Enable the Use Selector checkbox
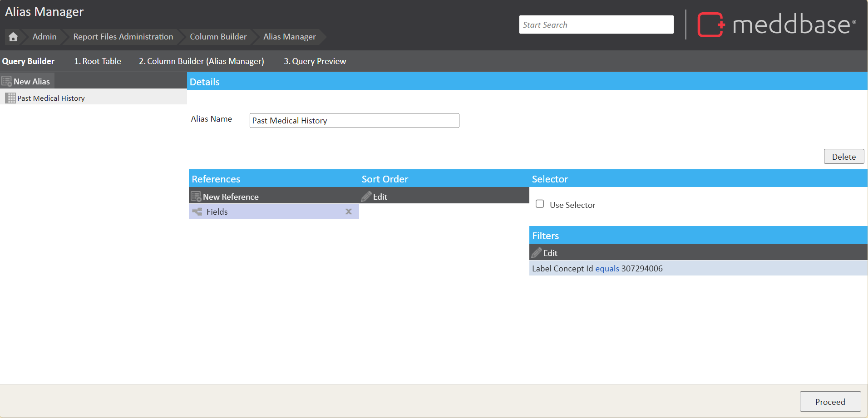Image resolution: width=868 pixels, height=418 pixels. [x=540, y=204]
